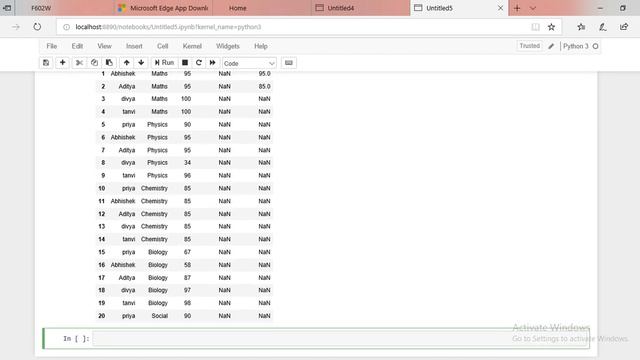The height and width of the screenshot is (360, 640).
Task: Copy selected cells icon
Action: point(94,63)
